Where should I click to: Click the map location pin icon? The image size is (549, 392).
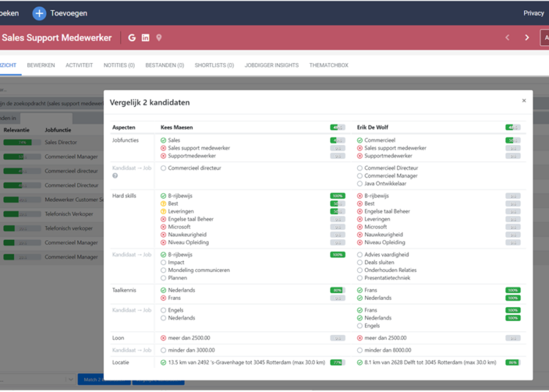[x=159, y=38]
